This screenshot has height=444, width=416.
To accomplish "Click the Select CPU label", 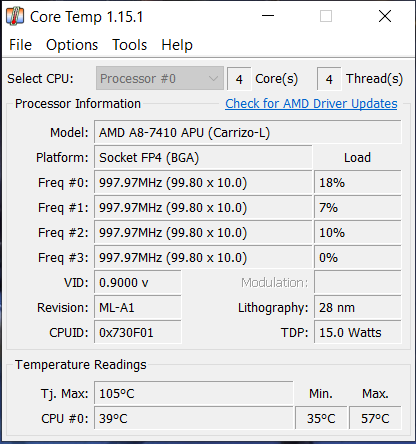I will pos(40,79).
